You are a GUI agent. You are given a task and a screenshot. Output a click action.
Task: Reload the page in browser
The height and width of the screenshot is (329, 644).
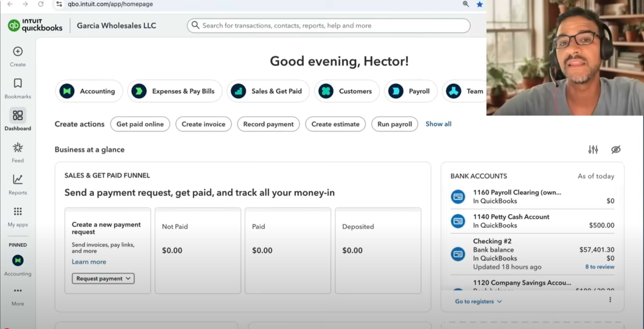(41, 4)
